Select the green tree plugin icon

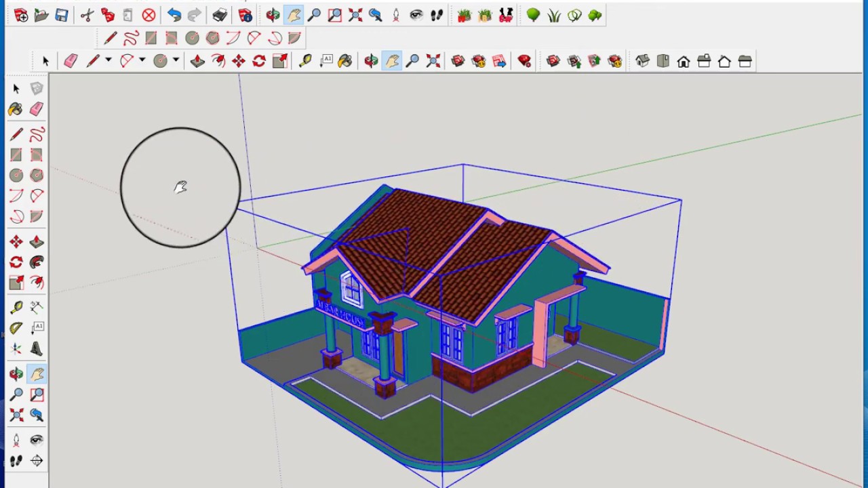533,15
